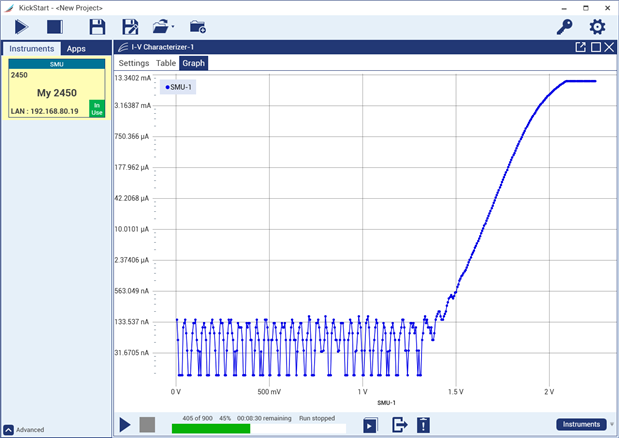Screen dimensions: 619x438
Task: Click the project folder icon in toolbar
Action: click(198, 27)
